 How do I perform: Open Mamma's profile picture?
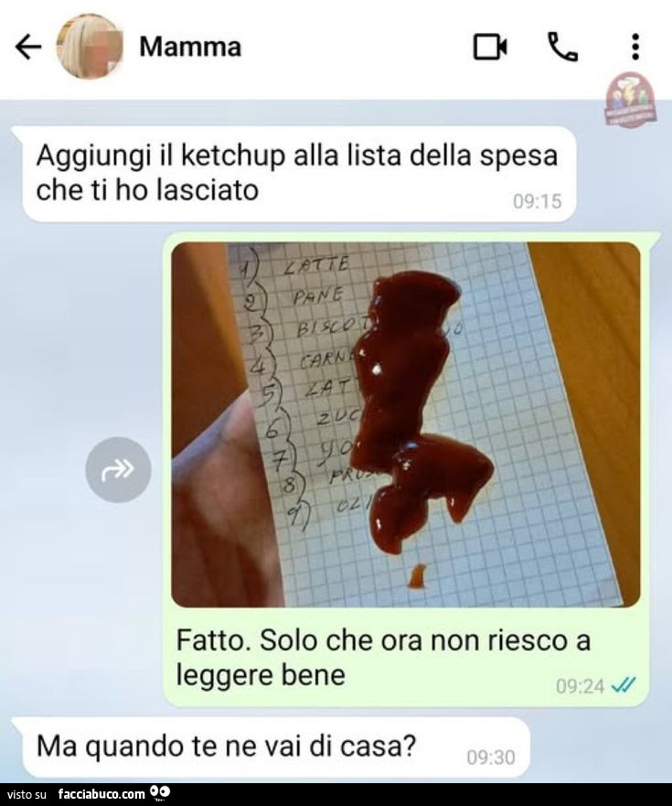[90, 47]
